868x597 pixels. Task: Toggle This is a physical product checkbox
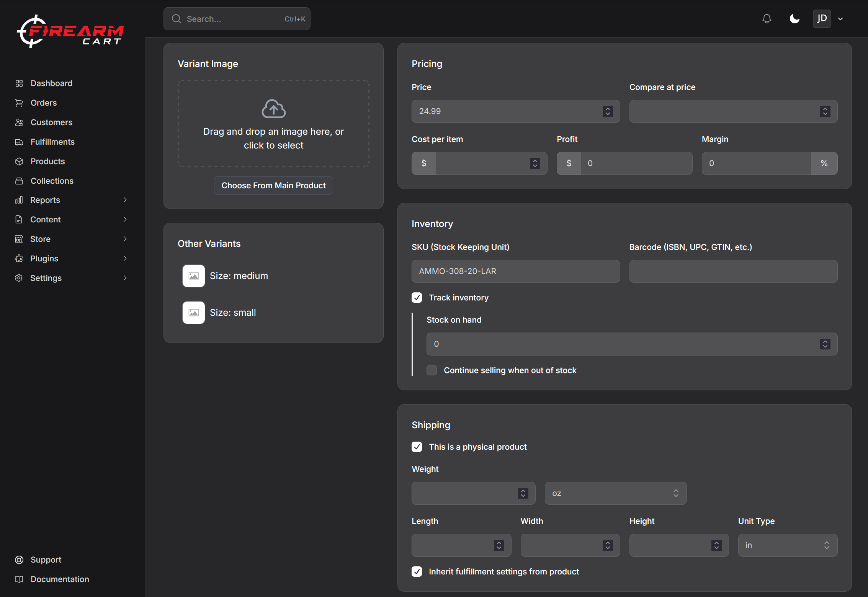coord(417,447)
